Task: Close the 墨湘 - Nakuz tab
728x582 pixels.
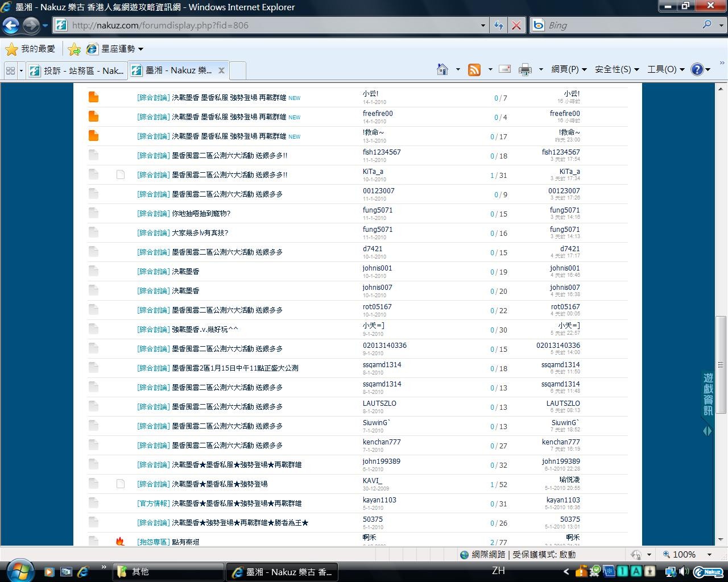Action: (x=221, y=70)
